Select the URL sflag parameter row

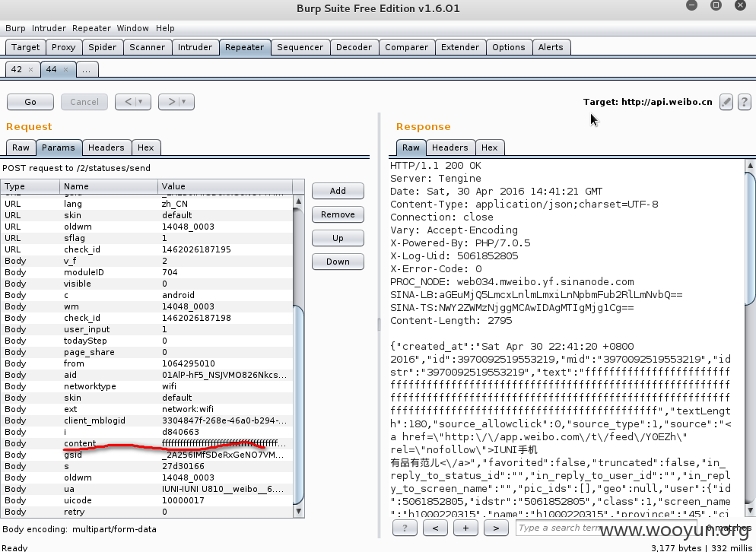click(x=147, y=238)
